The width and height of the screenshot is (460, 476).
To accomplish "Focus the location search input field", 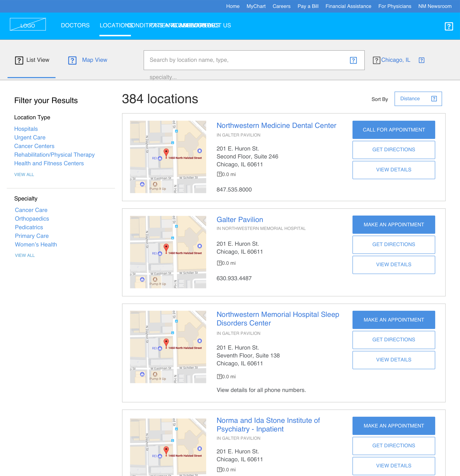I will click(254, 60).
